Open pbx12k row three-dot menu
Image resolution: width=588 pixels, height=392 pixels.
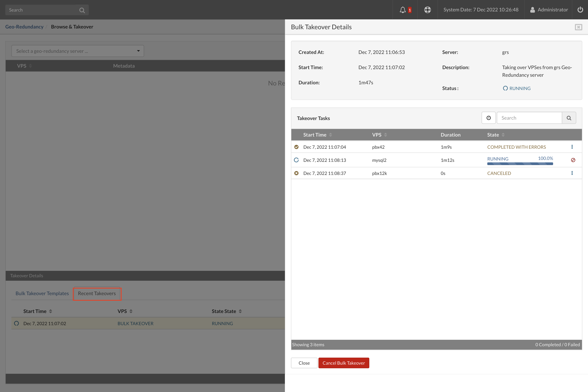click(572, 173)
